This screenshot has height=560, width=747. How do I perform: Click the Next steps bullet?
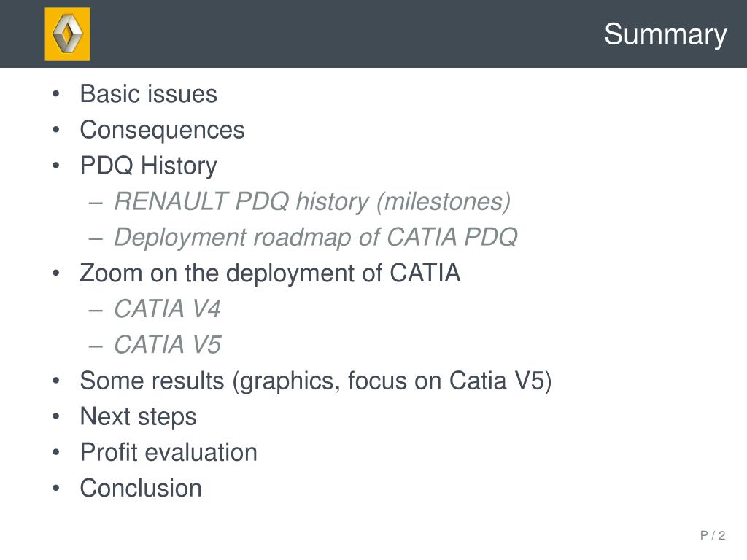(x=138, y=416)
